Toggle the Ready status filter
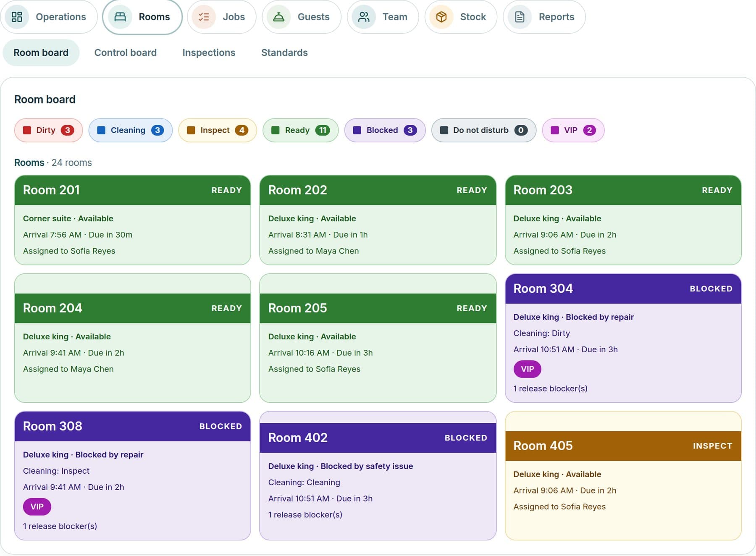Viewport: 756px width, 556px height. coord(301,130)
